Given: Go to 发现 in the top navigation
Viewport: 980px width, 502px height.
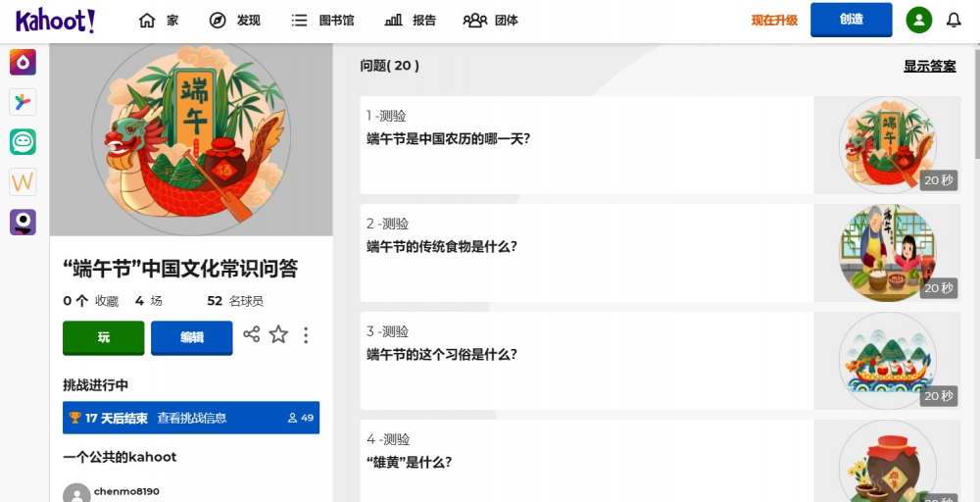Looking at the screenshot, I should point(234,21).
